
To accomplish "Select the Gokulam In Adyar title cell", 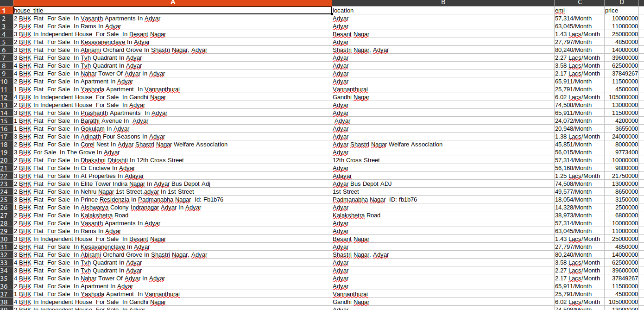I will (172, 128).
